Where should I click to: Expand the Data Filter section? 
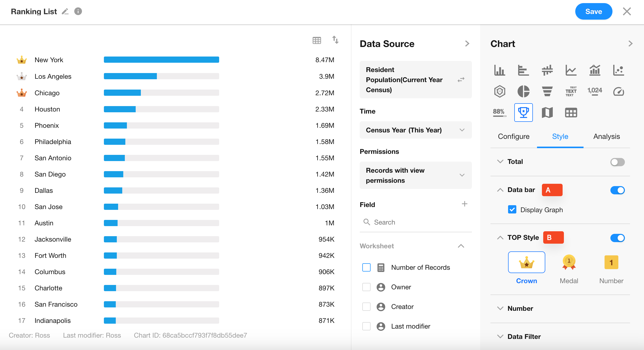(524, 337)
